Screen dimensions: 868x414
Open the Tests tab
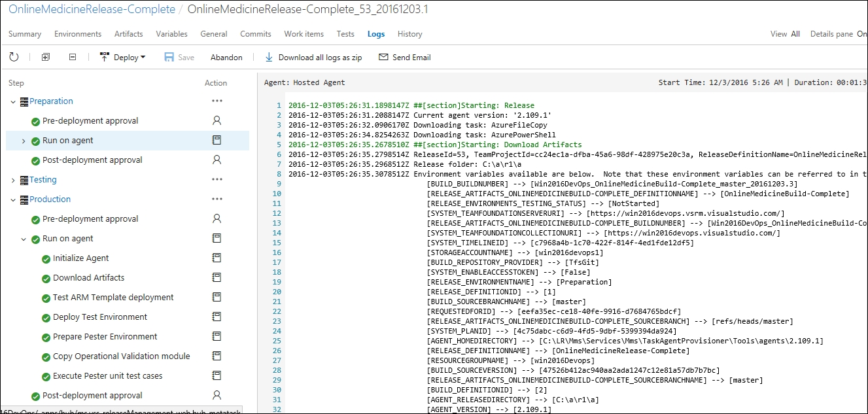pyautogui.click(x=345, y=34)
